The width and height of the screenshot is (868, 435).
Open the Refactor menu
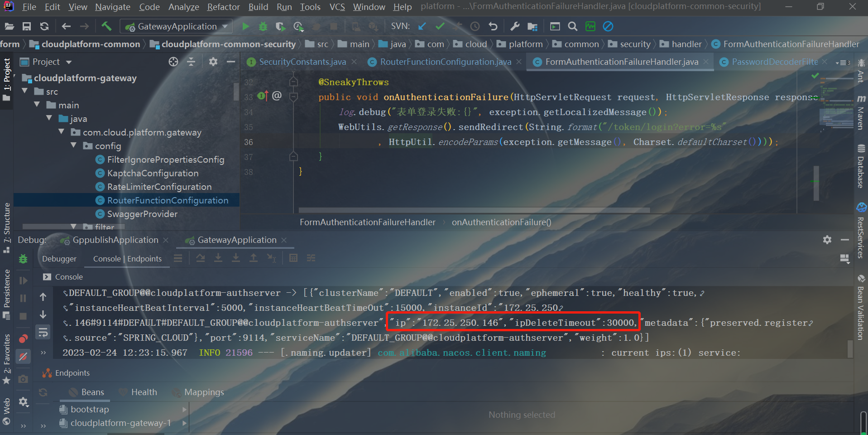point(223,7)
